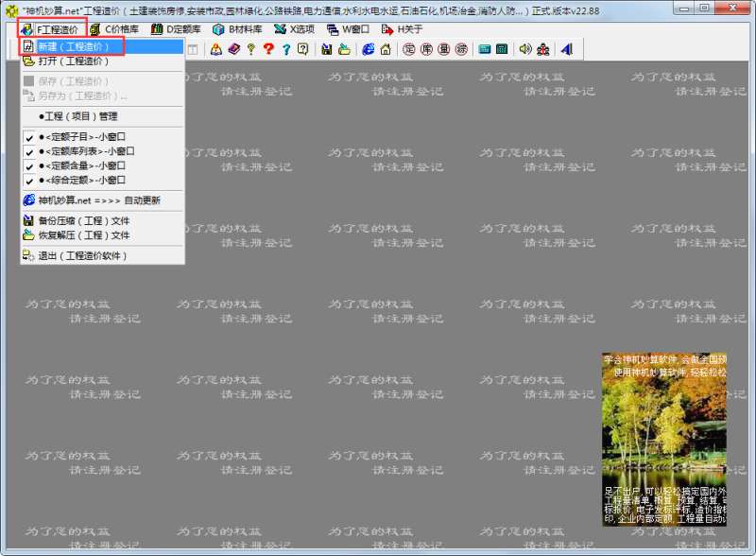This screenshot has height=556, width=756.
Task: Open the C价格库 menu
Action: tap(114, 29)
